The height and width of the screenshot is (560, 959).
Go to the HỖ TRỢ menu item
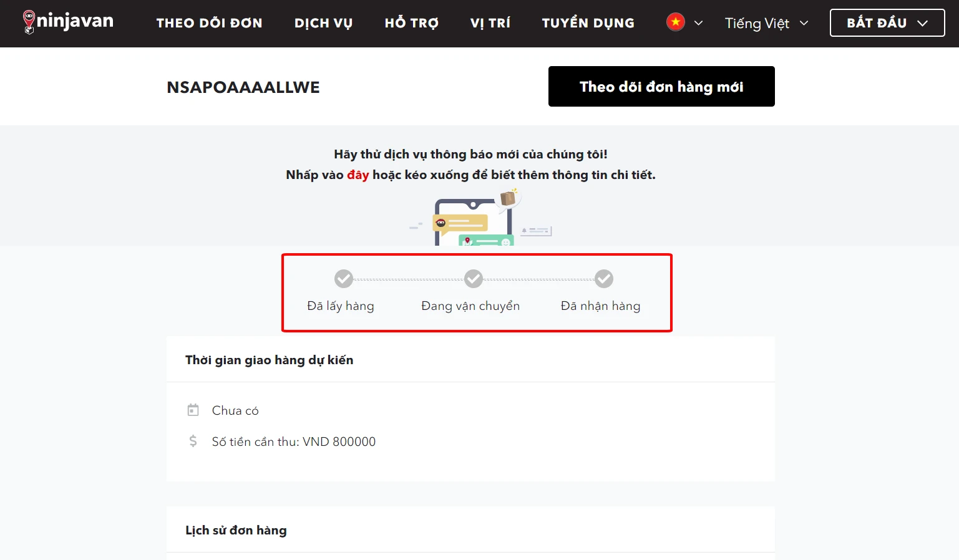click(411, 23)
